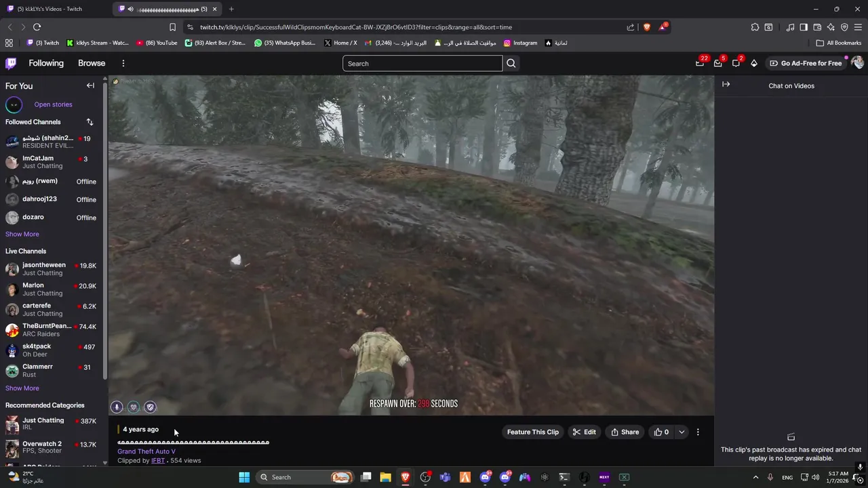Click Brave Rewards triangle icon
This screenshot has width=868, height=488.
coord(663,27)
